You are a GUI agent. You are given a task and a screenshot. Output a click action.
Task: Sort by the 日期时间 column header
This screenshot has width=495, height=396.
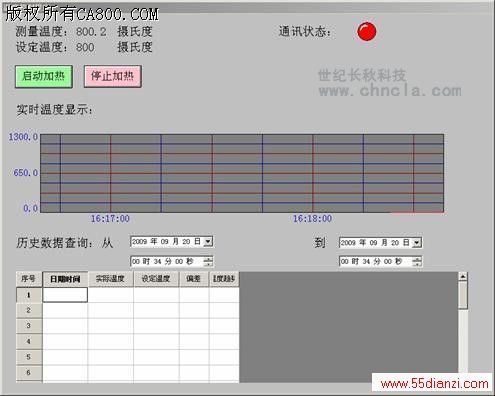point(65,279)
